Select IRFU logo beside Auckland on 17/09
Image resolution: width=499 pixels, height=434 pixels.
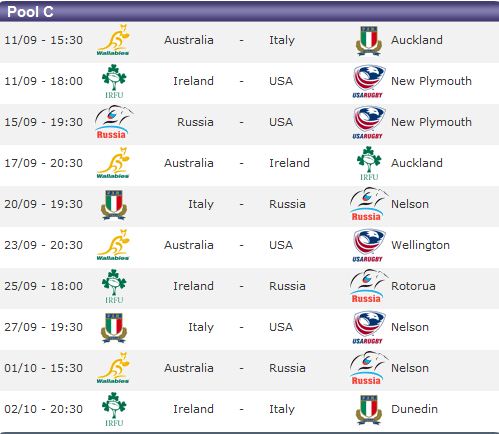(x=369, y=163)
